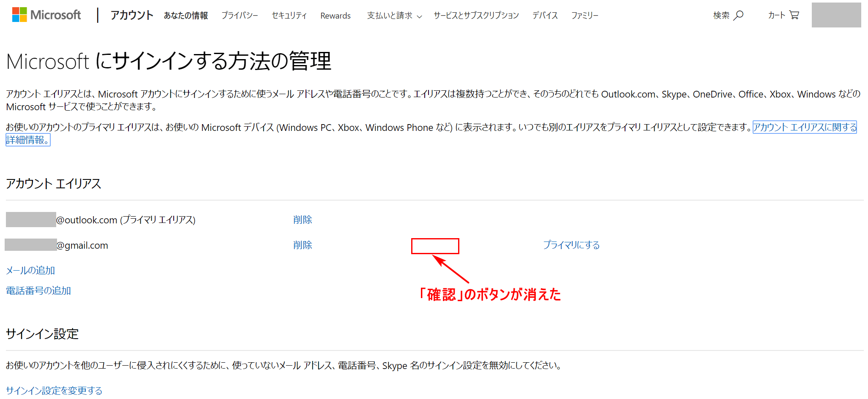Click the @gmail.com alias text

pos(82,245)
